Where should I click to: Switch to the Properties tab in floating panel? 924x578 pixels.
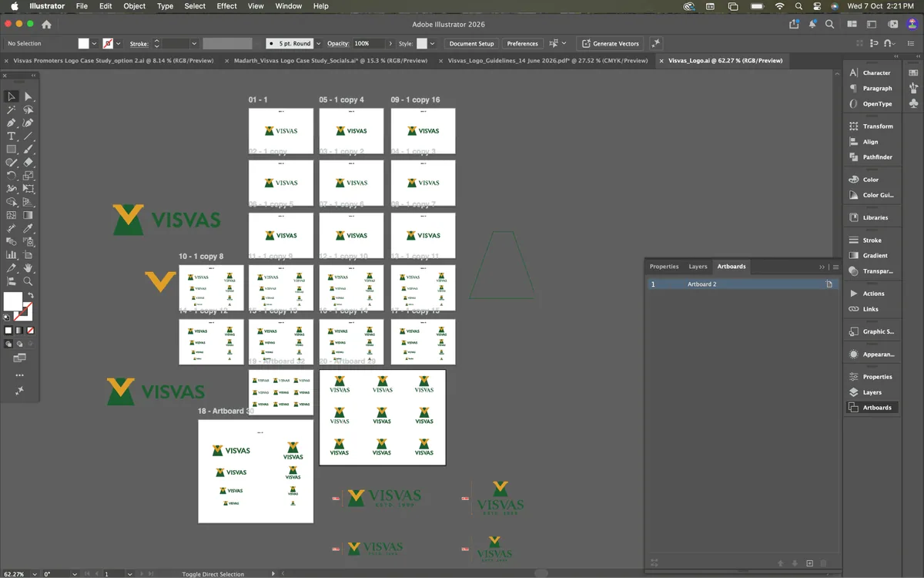664,267
